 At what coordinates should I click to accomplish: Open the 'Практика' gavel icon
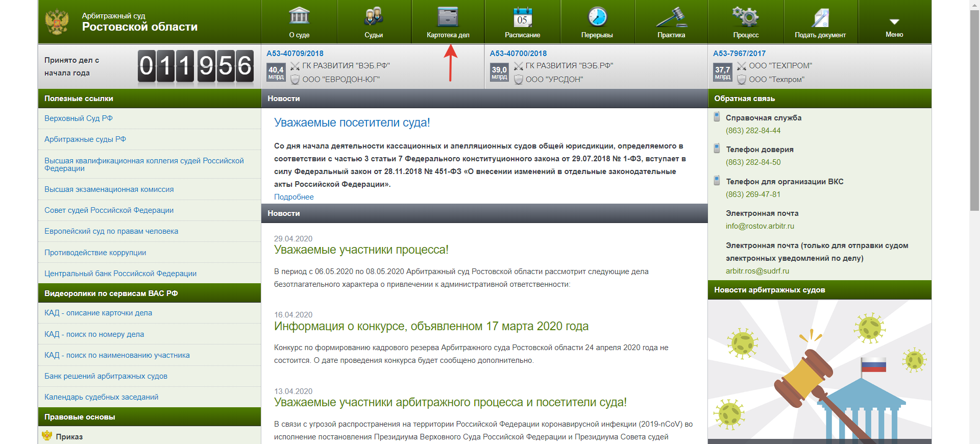671,16
